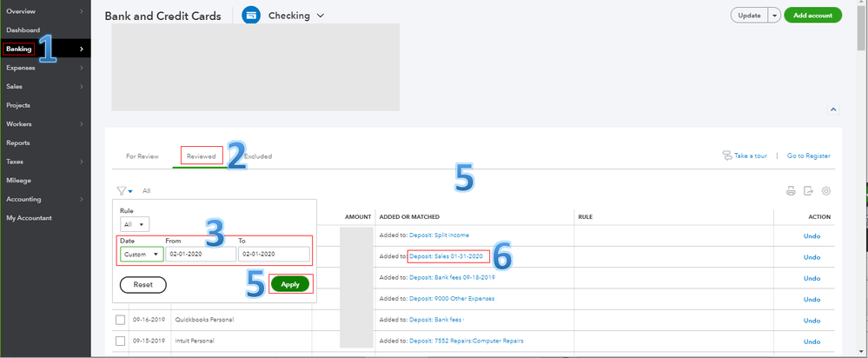Open Deposit: Sales 01-31-2020 link
This screenshot has width=868, height=358.
click(x=447, y=256)
